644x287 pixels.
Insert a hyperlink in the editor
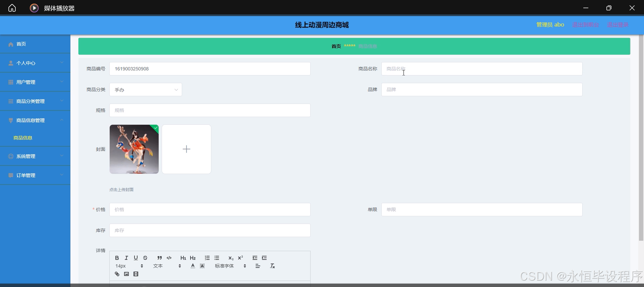[x=117, y=274]
